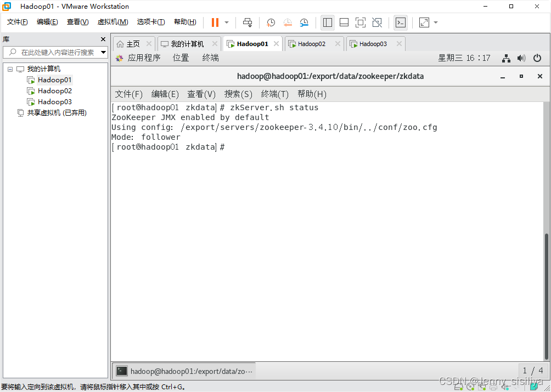Click the guest clock 星期三 16:17

click(x=464, y=58)
